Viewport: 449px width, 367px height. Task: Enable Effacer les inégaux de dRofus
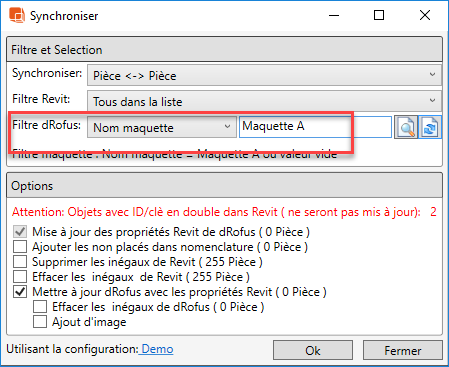pyautogui.click(x=40, y=307)
